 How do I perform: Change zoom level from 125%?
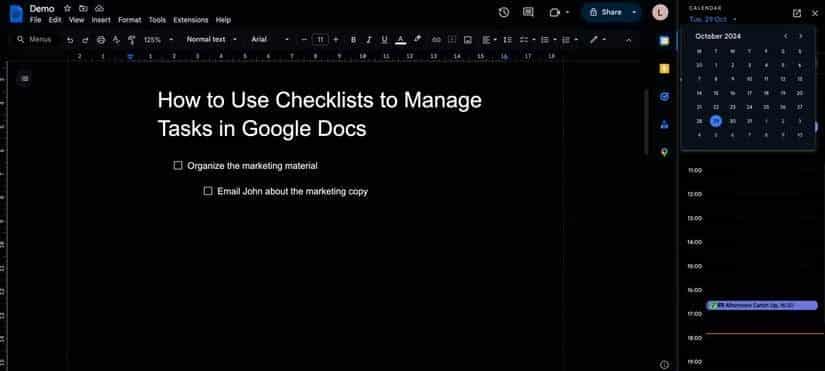point(158,39)
